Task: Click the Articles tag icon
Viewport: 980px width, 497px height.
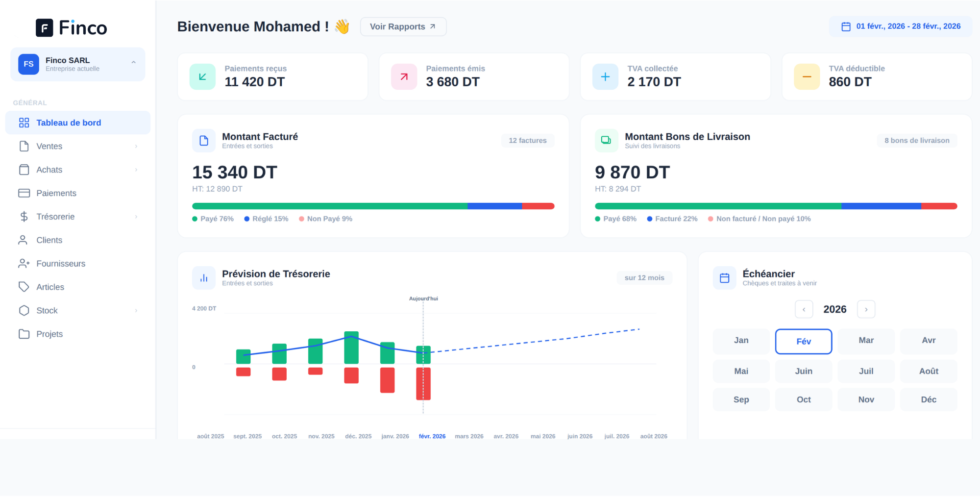Action: coord(24,287)
